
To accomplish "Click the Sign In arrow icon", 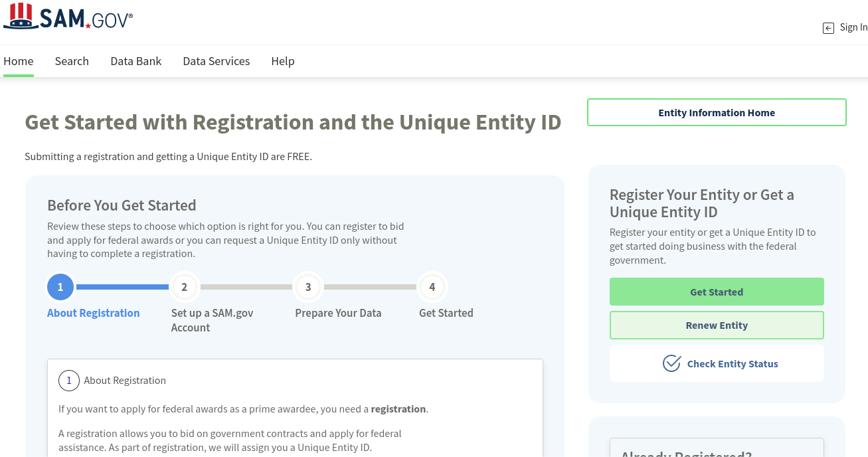I will pos(828,28).
